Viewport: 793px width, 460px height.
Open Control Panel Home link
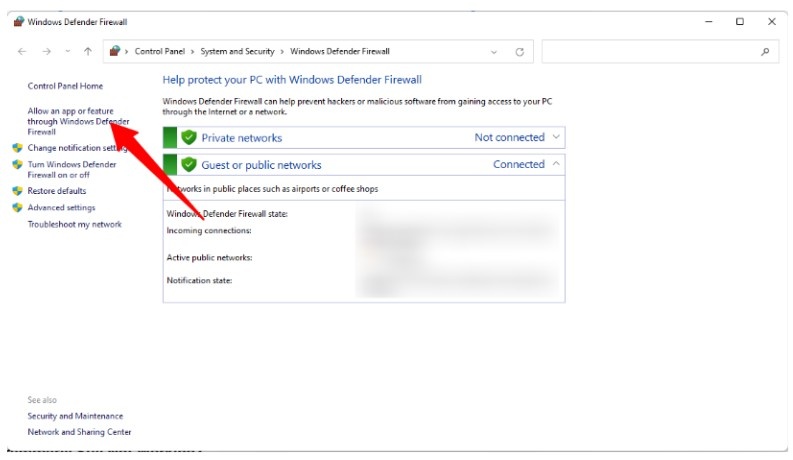pos(65,86)
